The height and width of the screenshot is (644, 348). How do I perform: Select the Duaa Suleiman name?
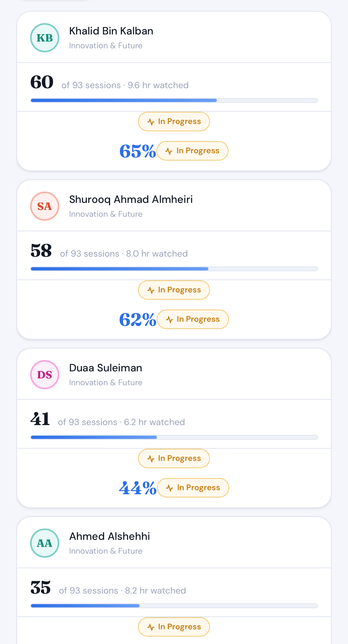point(106,368)
